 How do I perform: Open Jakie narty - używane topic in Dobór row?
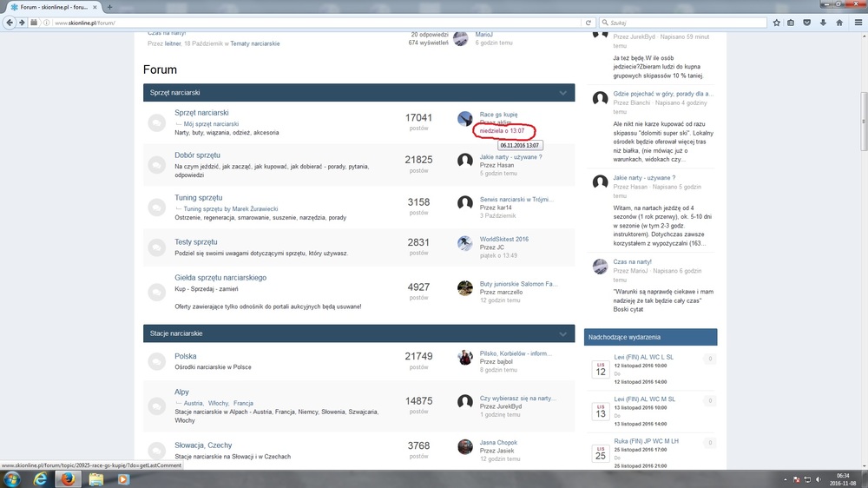(x=510, y=157)
